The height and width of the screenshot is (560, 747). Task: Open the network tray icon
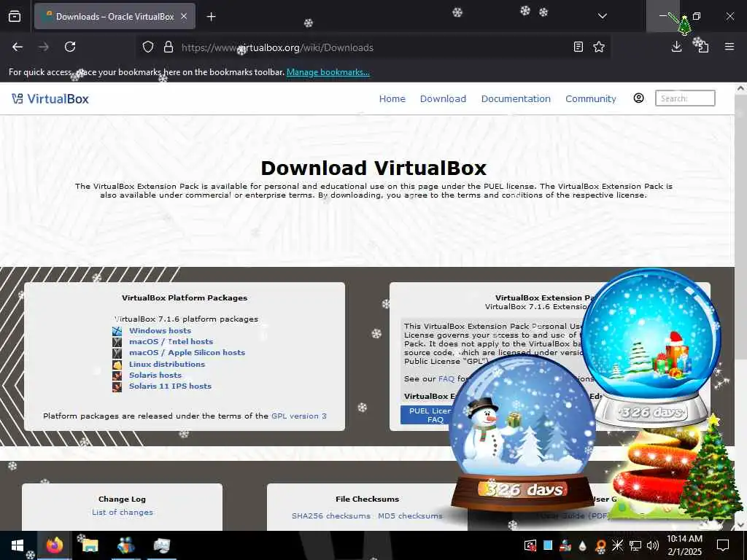pos(635,545)
